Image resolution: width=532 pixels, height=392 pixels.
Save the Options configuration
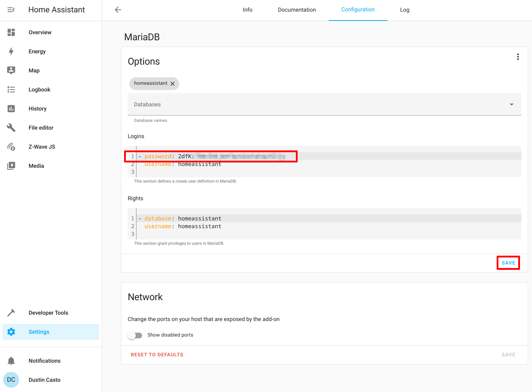508,263
